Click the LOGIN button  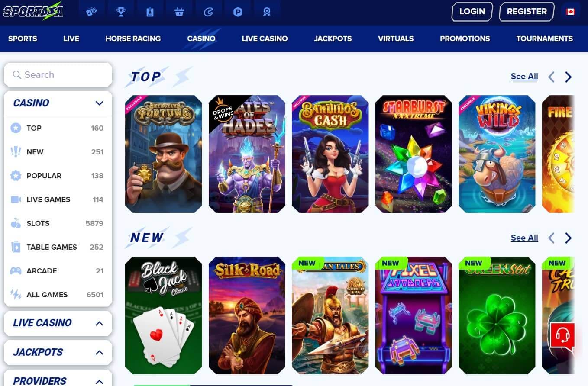[x=472, y=12]
